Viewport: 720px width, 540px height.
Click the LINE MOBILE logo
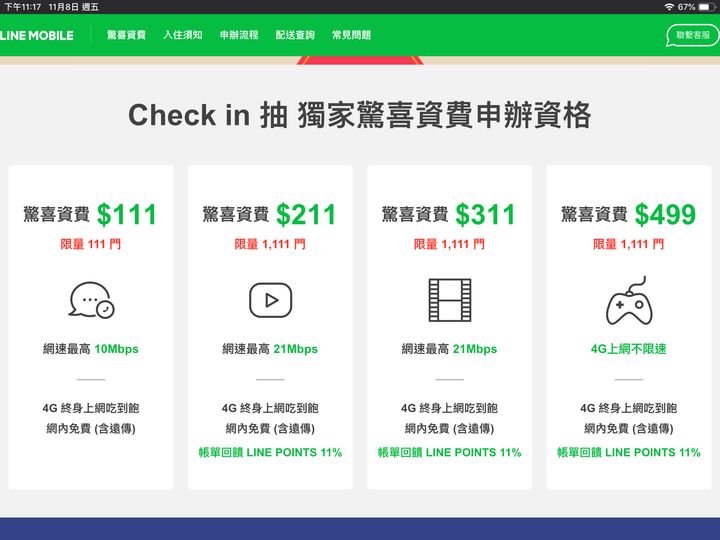(x=37, y=35)
